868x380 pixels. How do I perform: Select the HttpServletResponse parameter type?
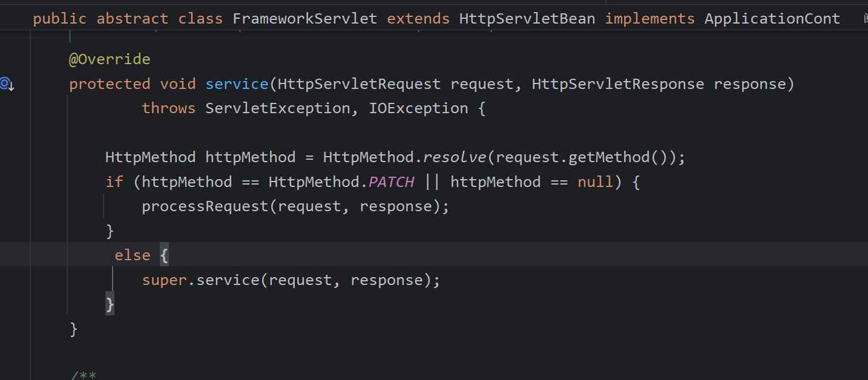pos(618,84)
